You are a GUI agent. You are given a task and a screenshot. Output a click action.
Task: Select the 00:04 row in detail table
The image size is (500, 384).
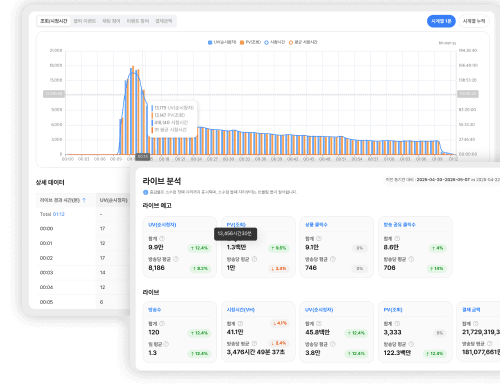click(x=83, y=287)
